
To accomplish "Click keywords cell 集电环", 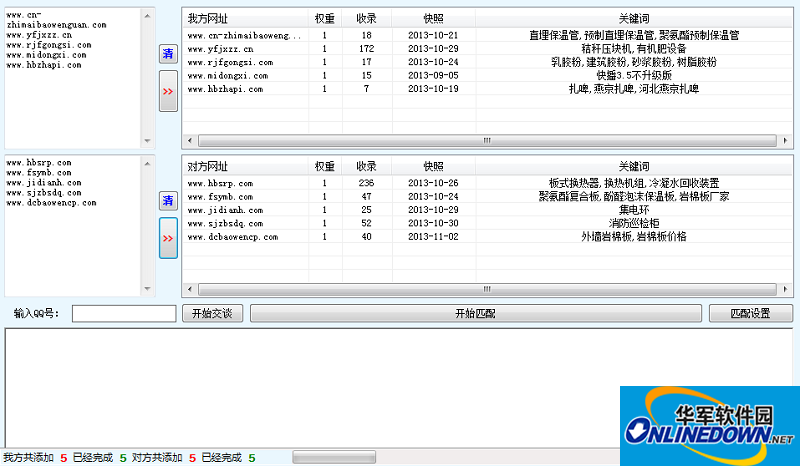I will [634, 210].
